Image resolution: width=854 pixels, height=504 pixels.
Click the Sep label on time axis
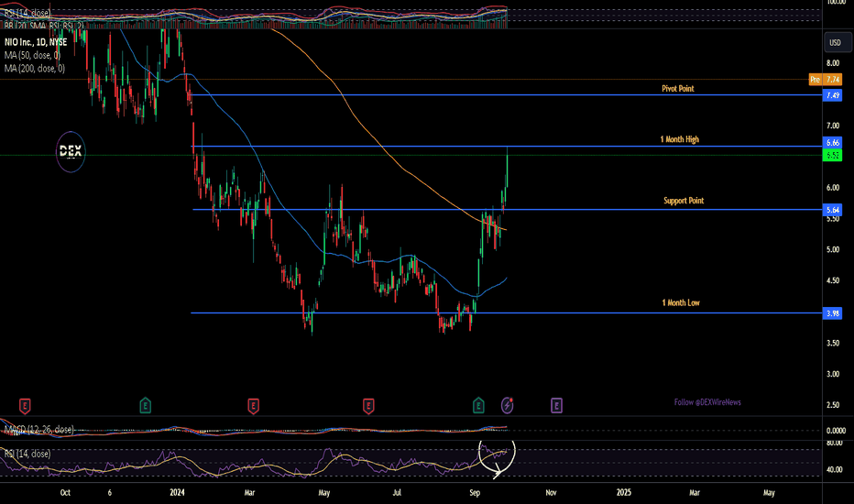tap(475, 493)
